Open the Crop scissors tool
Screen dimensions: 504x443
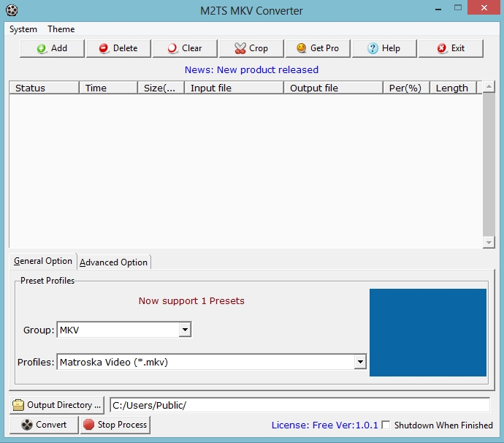[x=240, y=48]
